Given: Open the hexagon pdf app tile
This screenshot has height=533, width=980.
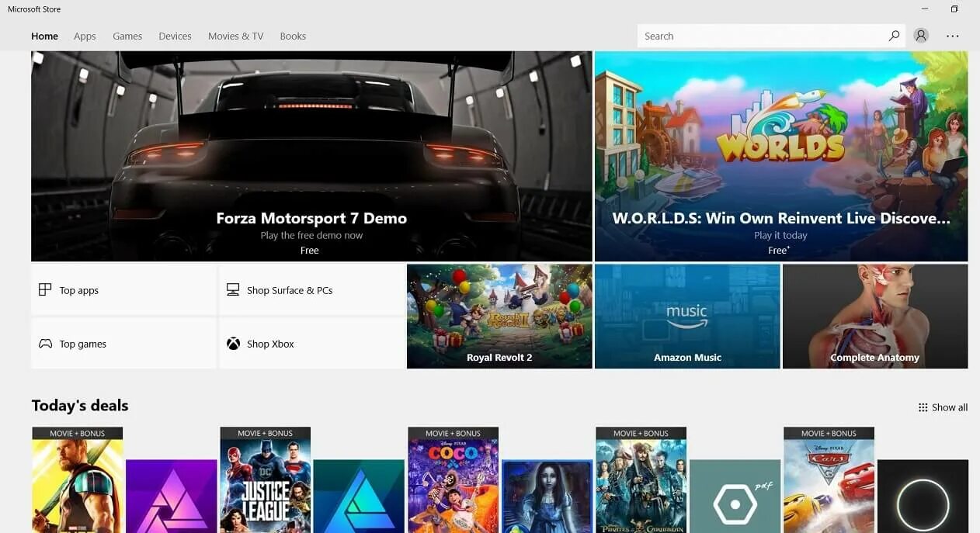Looking at the screenshot, I should pyautogui.click(x=735, y=497).
